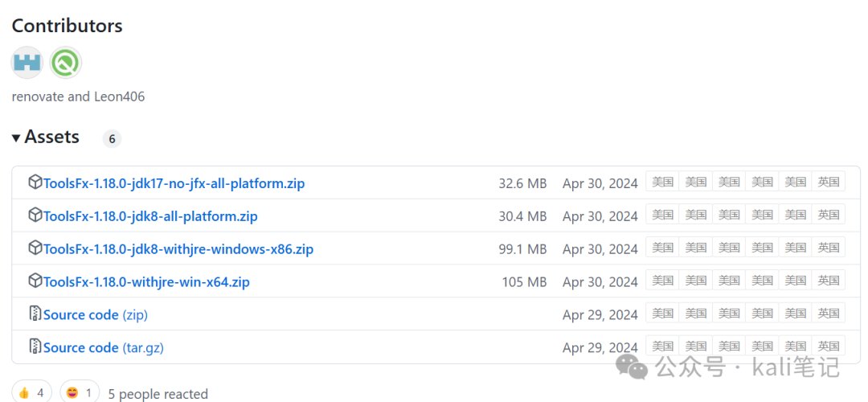Click the date in withjre-win-x64 row
The width and height of the screenshot is (868, 402).
pos(600,282)
